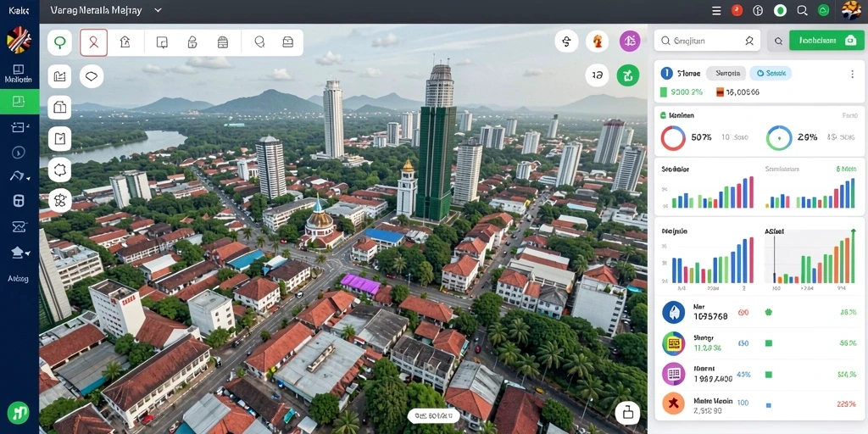
Task: Select the gray Sanoria pill tab
Action: pyautogui.click(x=726, y=73)
